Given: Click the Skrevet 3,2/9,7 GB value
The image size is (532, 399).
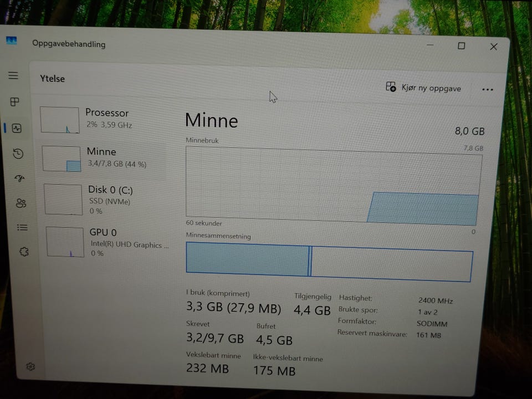Looking at the screenshot, I should [215, 337].
